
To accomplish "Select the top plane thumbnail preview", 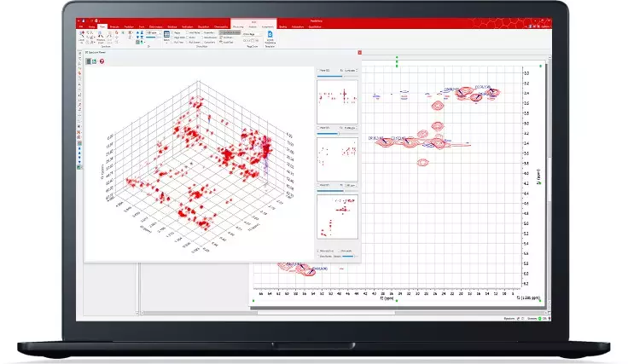I will pyautogui.click(x=337, y=102).
